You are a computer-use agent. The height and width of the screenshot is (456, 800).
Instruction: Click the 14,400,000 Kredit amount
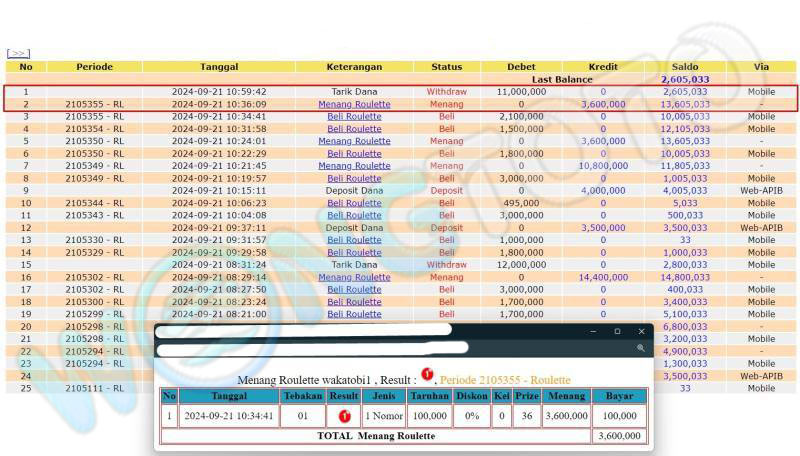point(603,277)
